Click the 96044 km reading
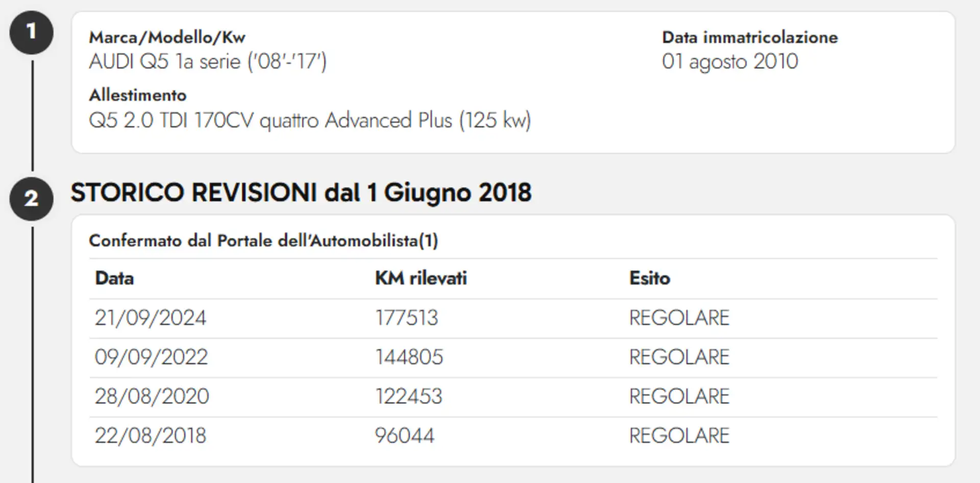The image size is (980, 483). pyautogui.click(x=404, y=436)
